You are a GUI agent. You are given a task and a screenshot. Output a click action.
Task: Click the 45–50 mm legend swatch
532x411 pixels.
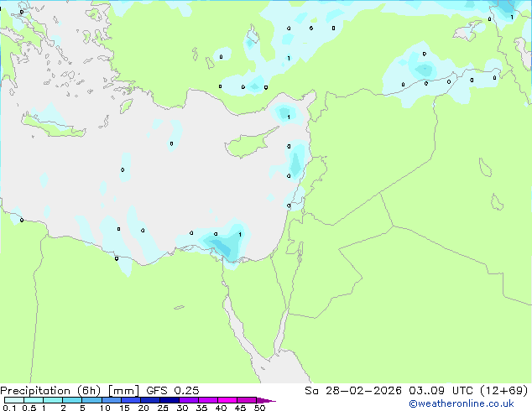(x=247, y=400)
